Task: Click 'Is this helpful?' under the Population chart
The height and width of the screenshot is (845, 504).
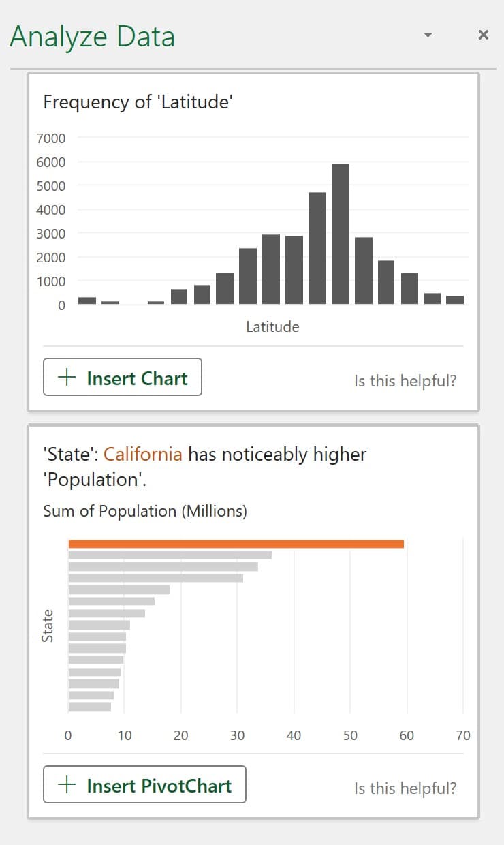Action: click(405, 788)
